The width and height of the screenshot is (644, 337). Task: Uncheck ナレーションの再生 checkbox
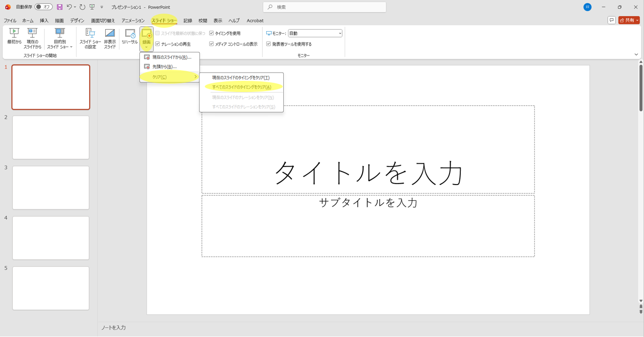click(157, 44)
